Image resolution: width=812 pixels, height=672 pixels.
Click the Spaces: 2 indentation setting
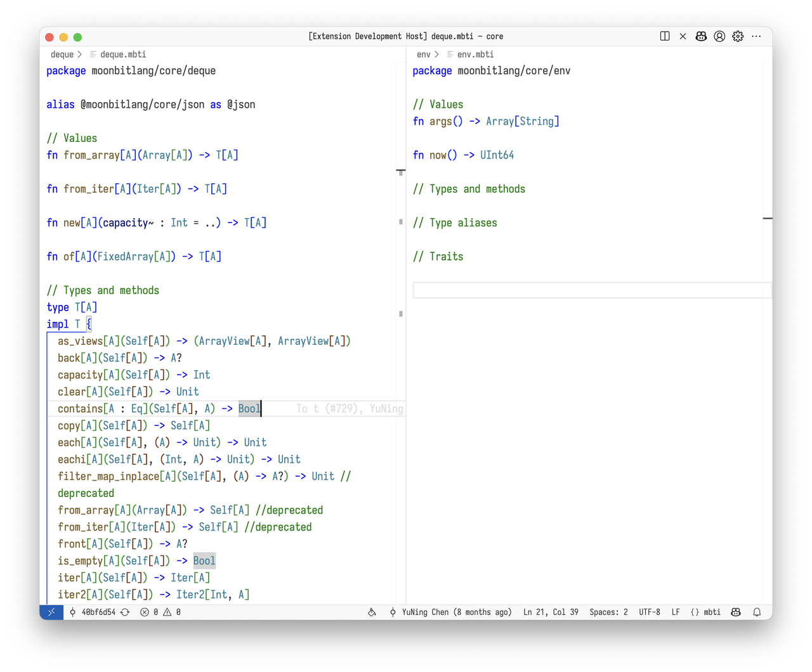(x=608, y=612)
